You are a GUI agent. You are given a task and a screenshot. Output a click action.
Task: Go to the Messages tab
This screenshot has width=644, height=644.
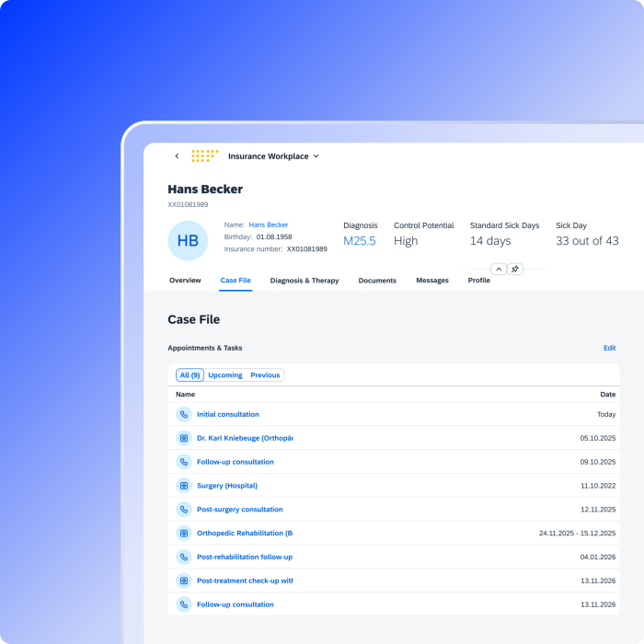click(432, 281)
